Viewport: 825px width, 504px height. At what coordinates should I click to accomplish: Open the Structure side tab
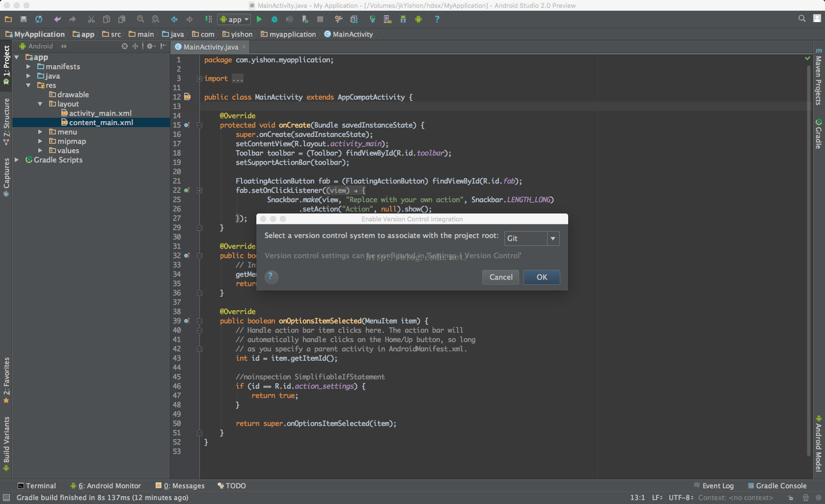[6, 122]
